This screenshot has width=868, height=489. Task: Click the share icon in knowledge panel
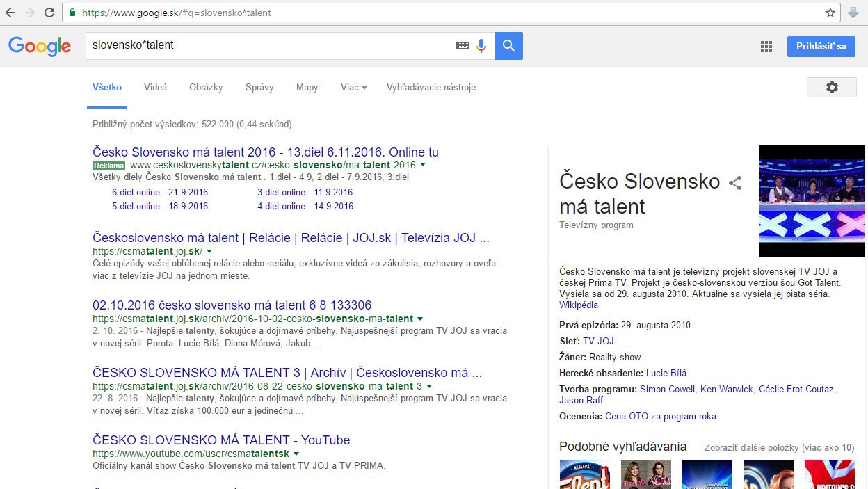click(735, 183)
